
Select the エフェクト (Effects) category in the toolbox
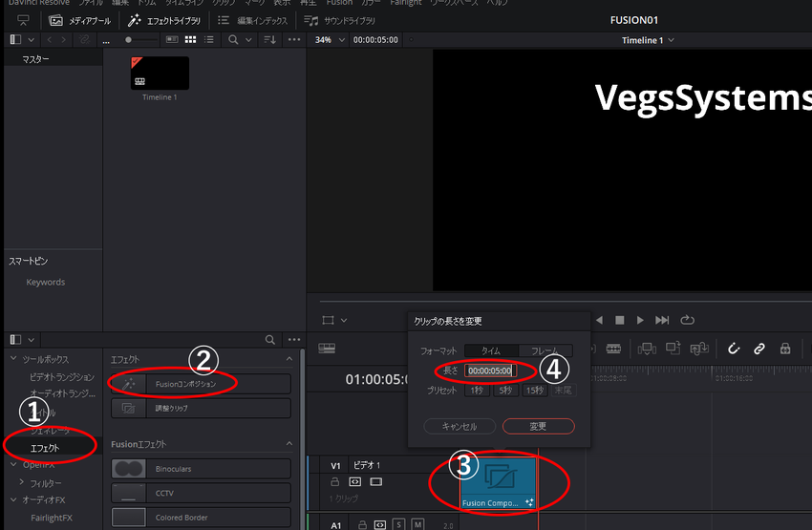(x=45, y=448)
